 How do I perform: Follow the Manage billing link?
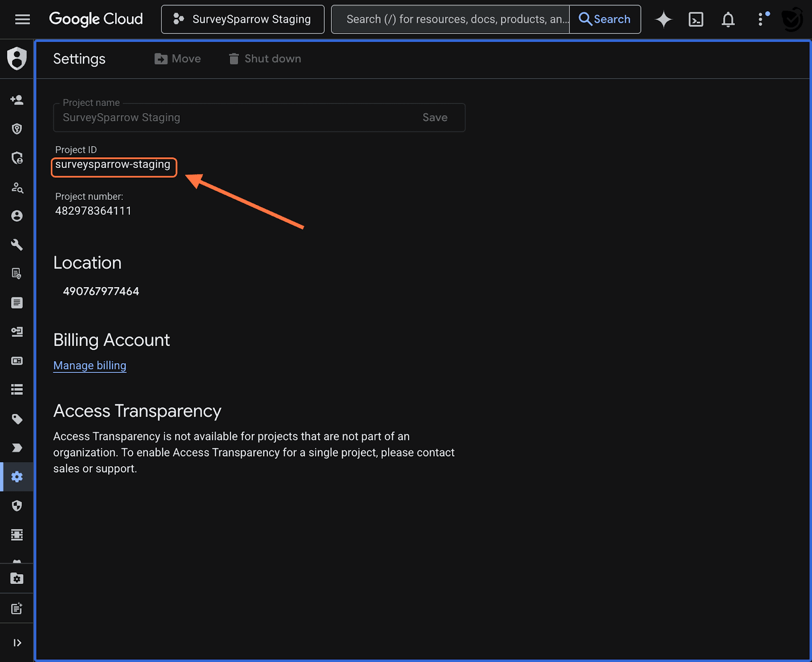point(90,366)
